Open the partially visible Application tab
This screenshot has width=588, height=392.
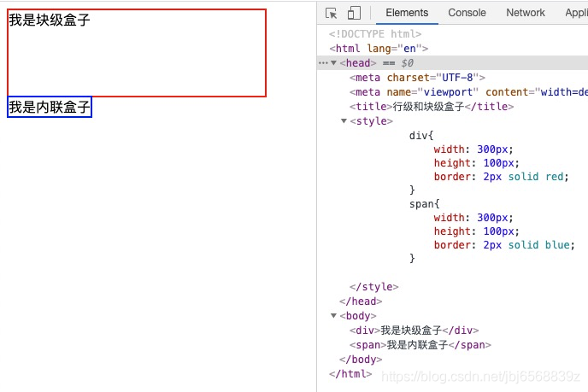pos(576,13)
